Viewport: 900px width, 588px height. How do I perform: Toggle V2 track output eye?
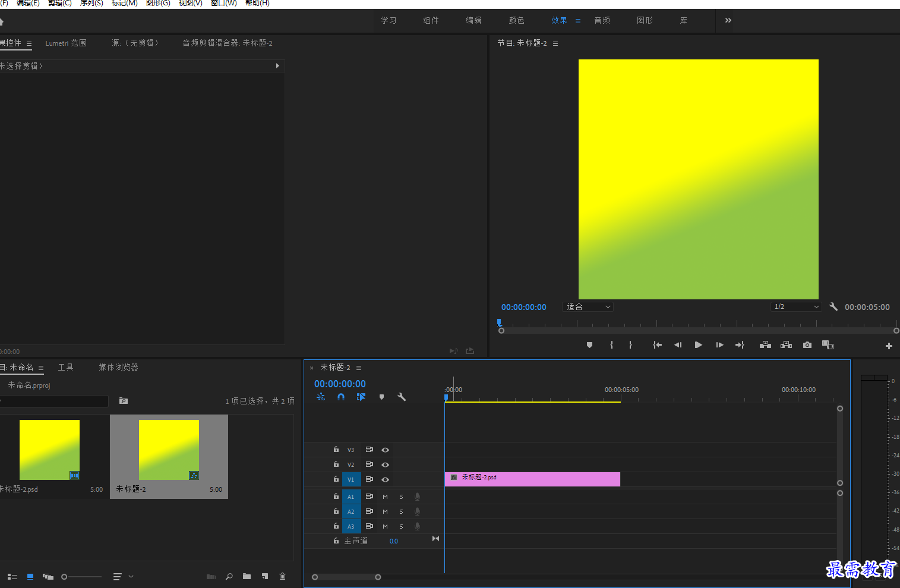coord(385,465)
